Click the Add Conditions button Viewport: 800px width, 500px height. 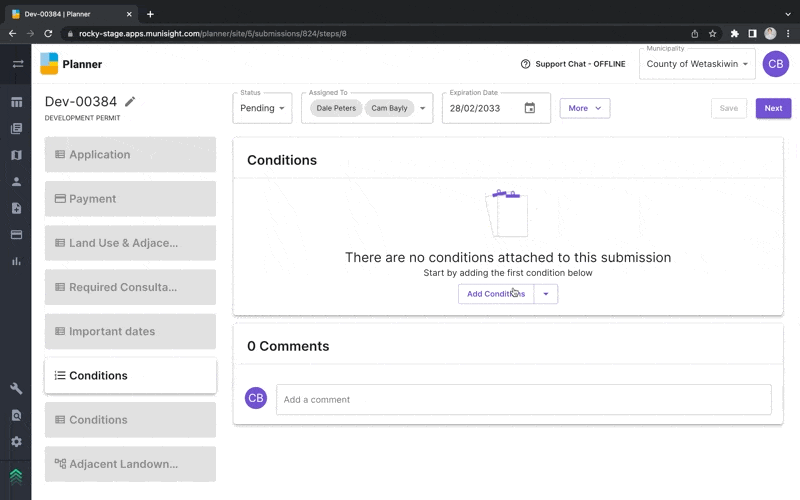coord(496,294)
